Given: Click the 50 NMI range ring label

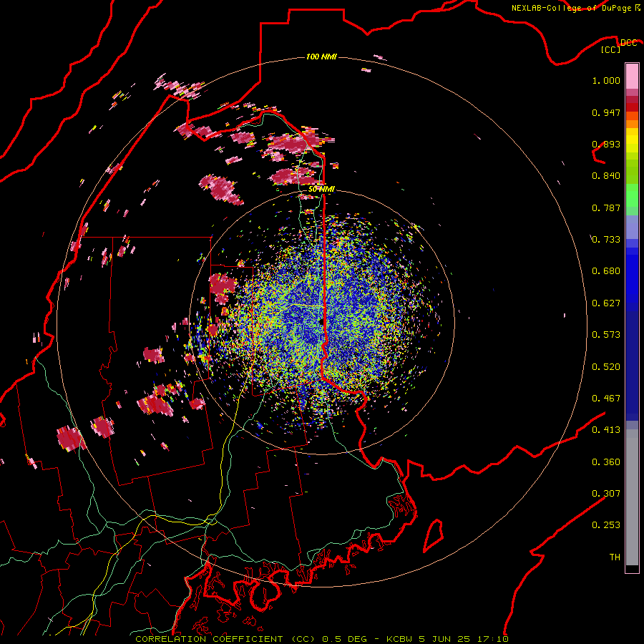Looking at the screenshot, I should [x=321, y=190].
